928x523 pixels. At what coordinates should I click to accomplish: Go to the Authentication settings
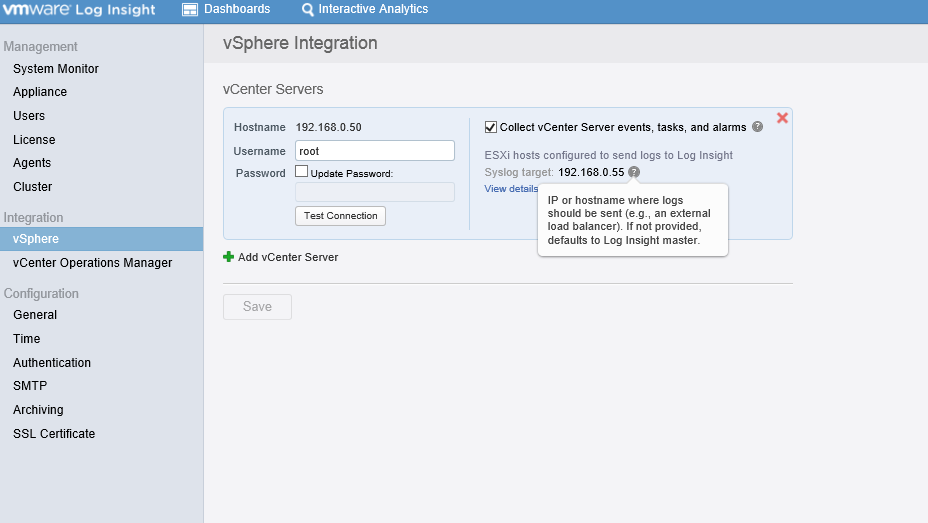coord(52,363)
